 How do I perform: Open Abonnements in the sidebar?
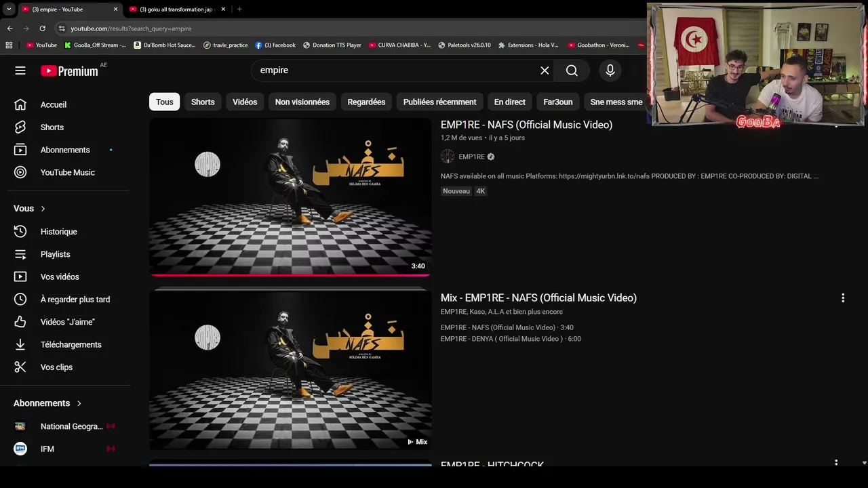65,150
